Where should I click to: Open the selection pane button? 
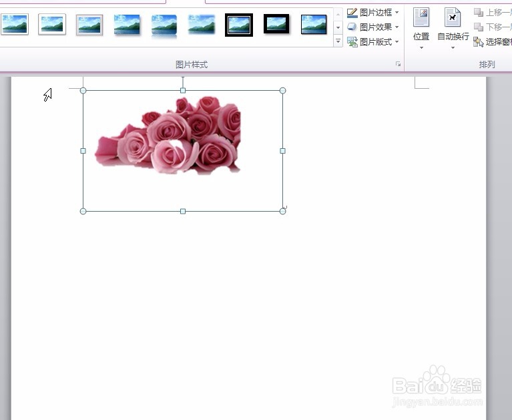(x=493, y=42)
